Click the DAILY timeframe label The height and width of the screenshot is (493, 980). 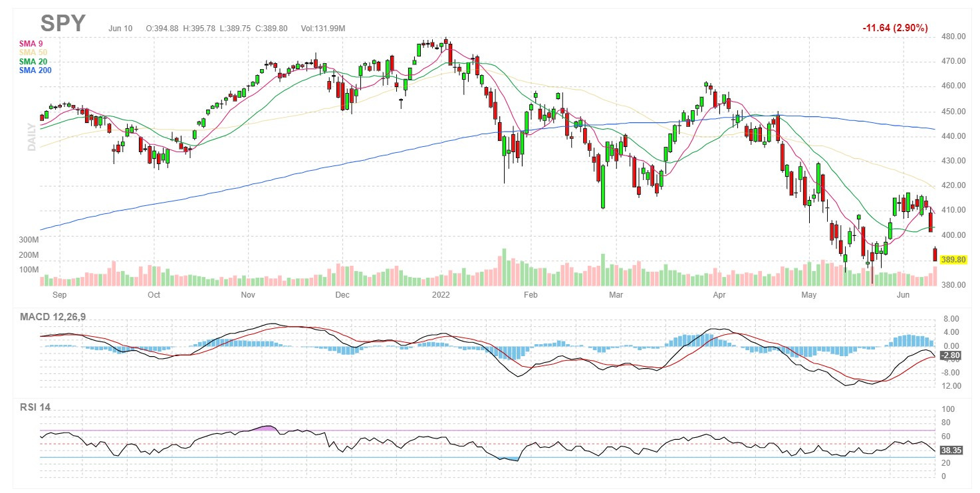(x=31, y=137)
